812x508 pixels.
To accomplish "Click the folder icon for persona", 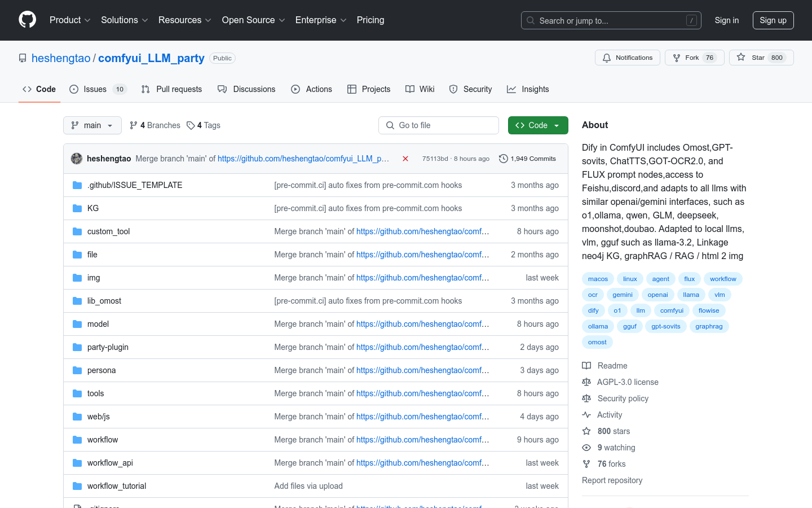I will coord(77,370).
